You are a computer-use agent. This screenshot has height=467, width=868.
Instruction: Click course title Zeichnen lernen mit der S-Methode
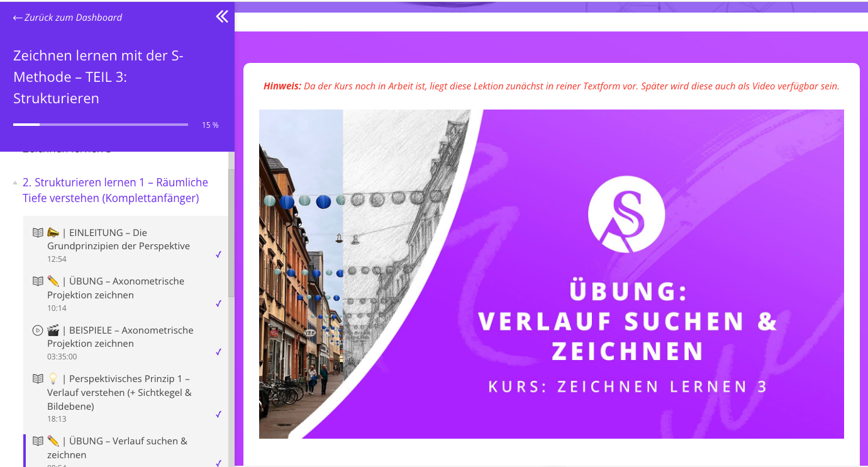point(98,77)
